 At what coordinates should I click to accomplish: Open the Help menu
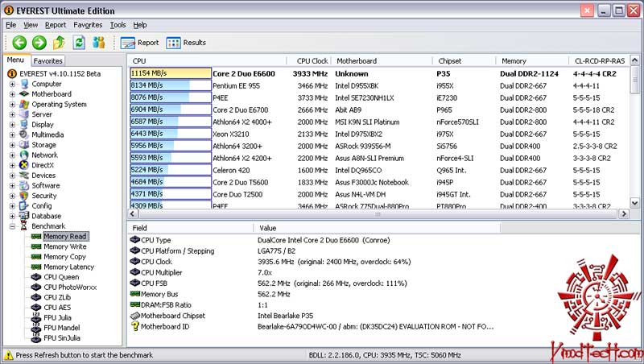coord(140,25)
